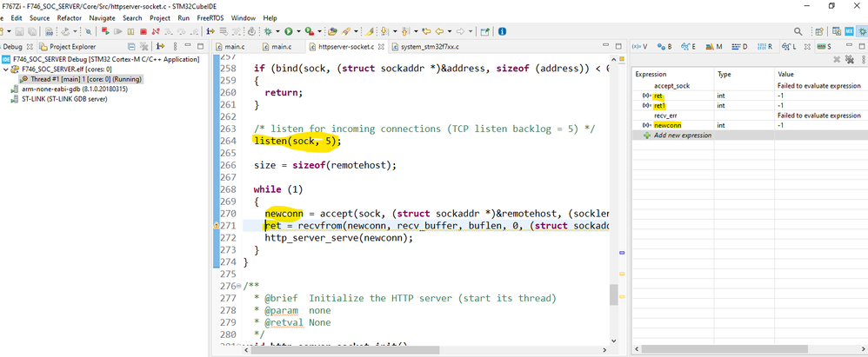Suspend execution with the pause icon

[x=130, y=31]
